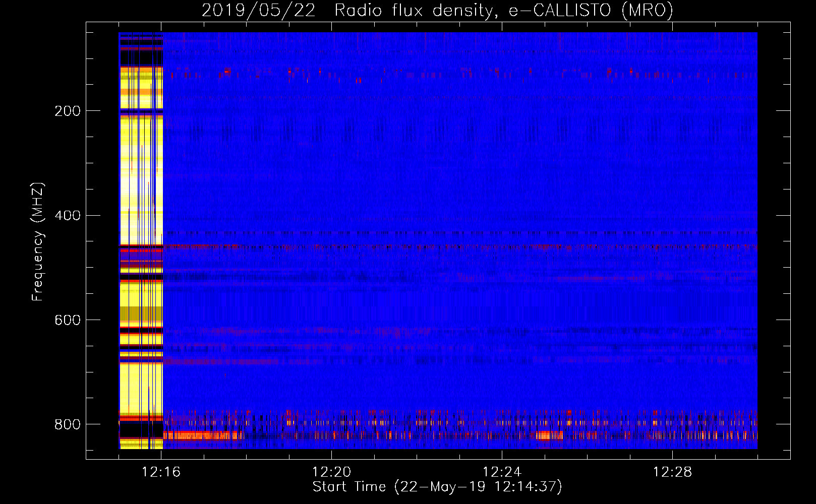Click the 'Start Time (22-May-19 12:14:37)' axis label
The height and width of the screenshot is (504, 816).
(437, 487)
